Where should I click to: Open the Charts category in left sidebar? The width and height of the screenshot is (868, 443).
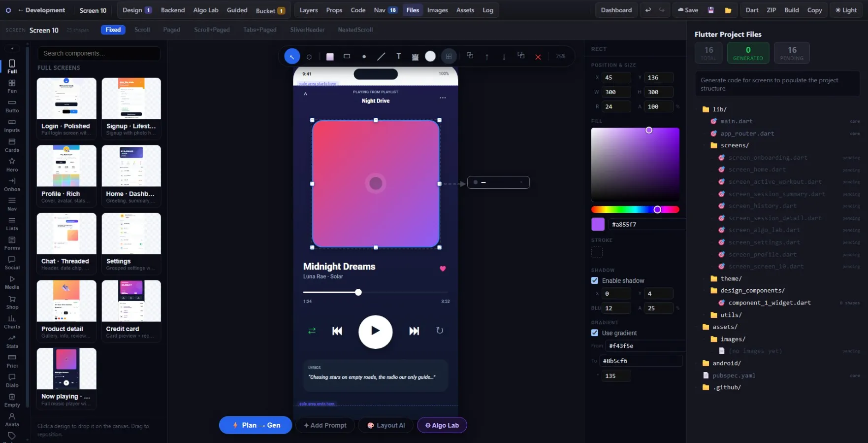(12, 322)
